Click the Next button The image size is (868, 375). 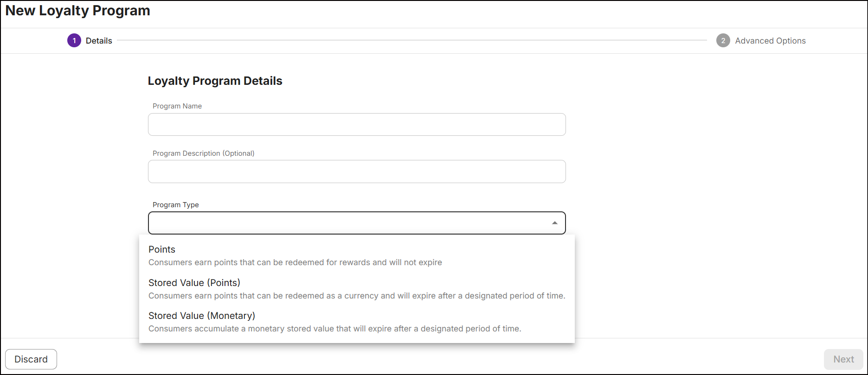click(843, 359)
